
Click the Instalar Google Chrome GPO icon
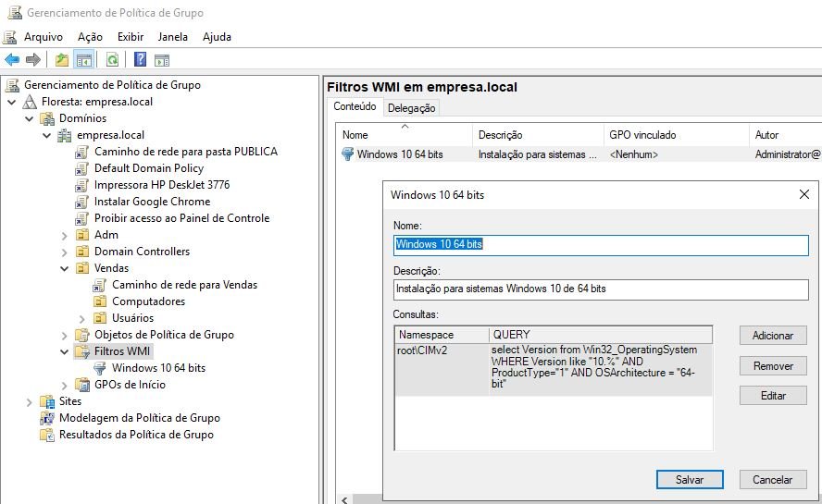(81, 202)
